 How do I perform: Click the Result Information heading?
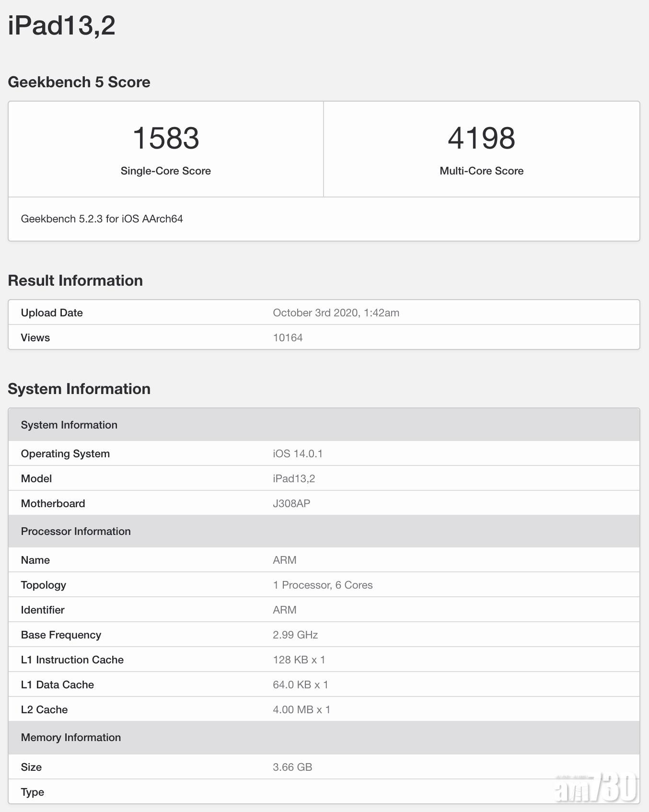coord(75,280)
